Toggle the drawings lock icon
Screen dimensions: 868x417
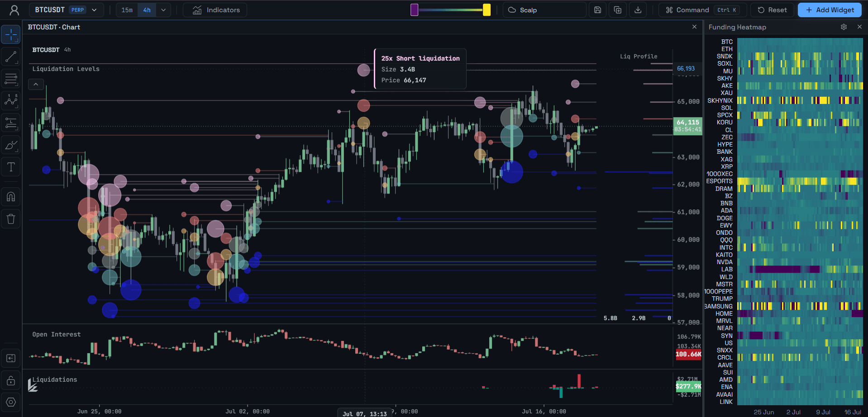pos(11,380)
